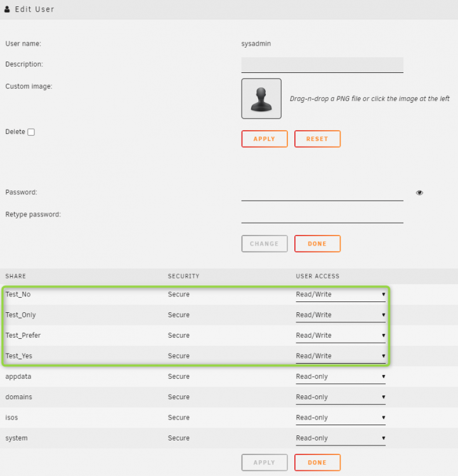The width and height of the screenshot is (458, 476).
Task: Click the Retype password field
Action: click(x=322, y=215)
